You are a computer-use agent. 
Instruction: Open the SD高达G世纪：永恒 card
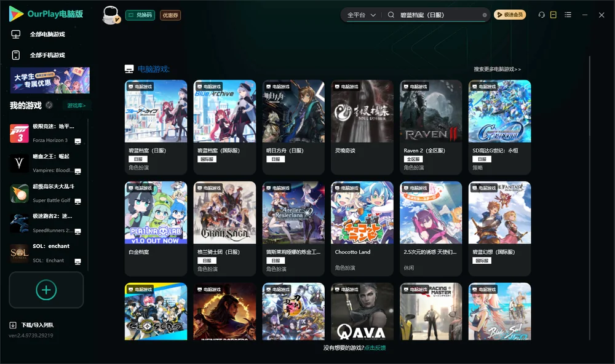pyautogui.click(x=499, y=127)
